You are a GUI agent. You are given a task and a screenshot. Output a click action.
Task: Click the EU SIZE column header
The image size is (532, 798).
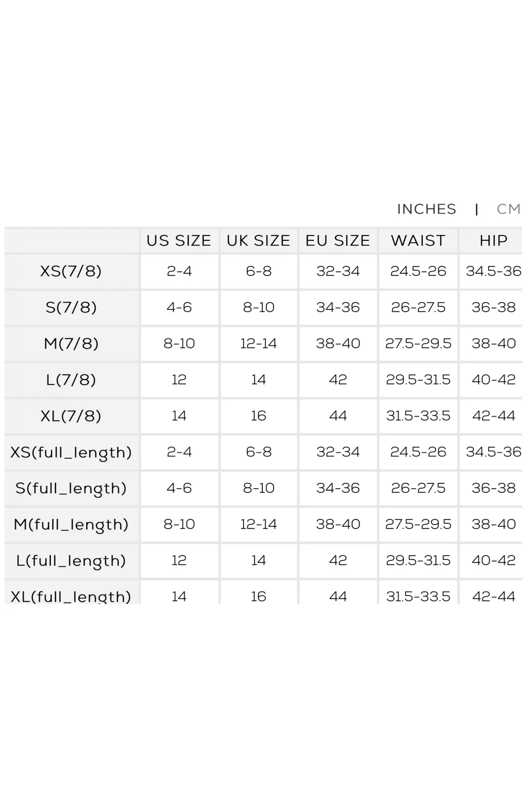pos(338,240)
